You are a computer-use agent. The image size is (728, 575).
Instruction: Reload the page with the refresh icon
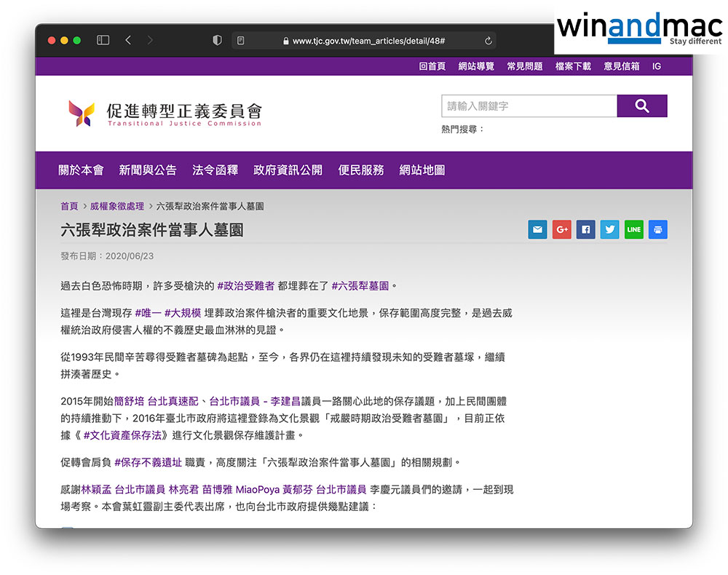click(x=488, y=41)
